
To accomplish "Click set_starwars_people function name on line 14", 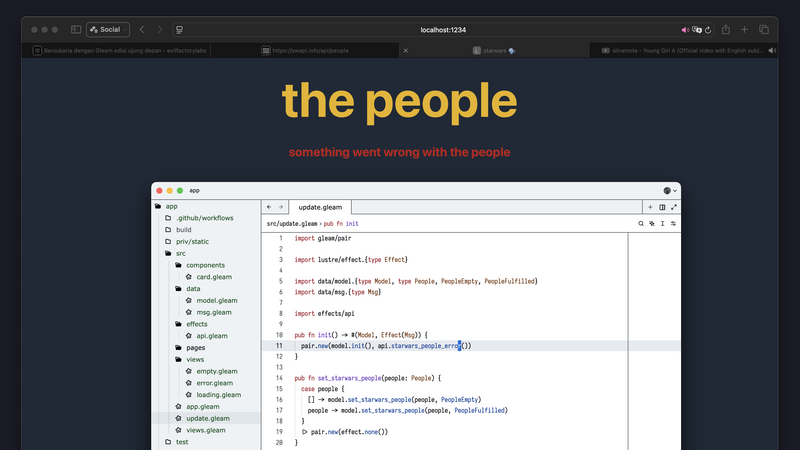I will 349,378.
